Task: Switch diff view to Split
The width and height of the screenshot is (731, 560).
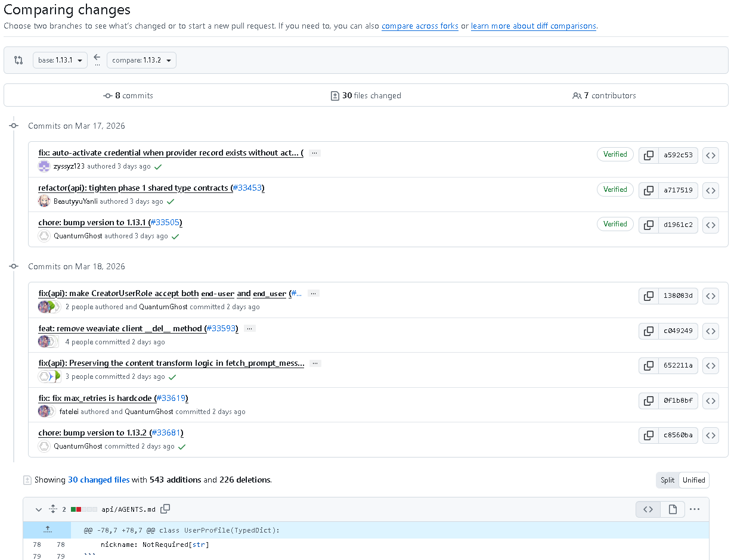Action: click(x=667, y=480)
